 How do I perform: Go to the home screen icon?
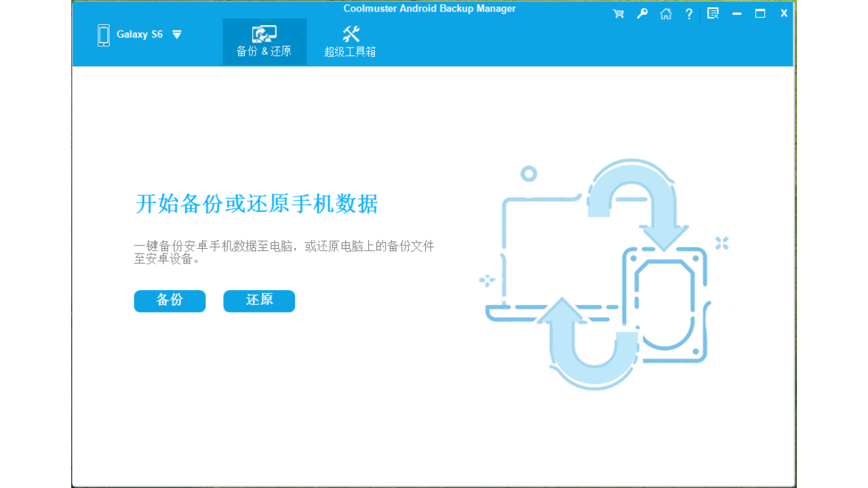(x=665, y=13)
